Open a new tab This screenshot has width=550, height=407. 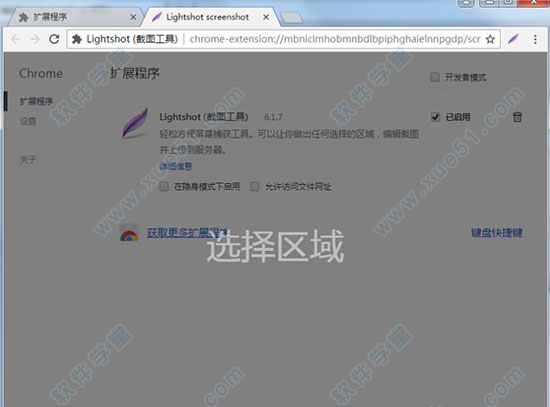click(x=291, y=18)
